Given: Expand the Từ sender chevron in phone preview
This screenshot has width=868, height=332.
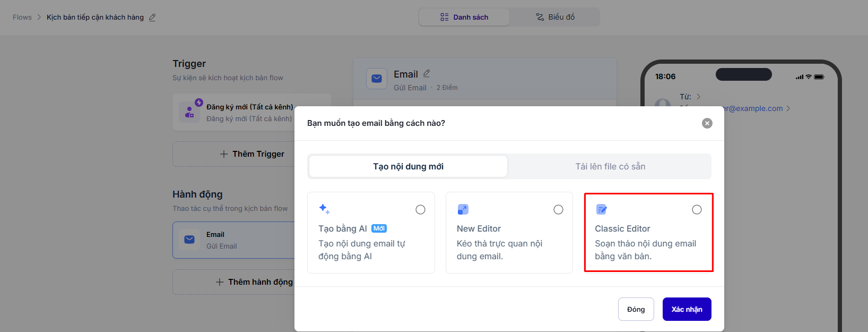Looking at the screenshot, I should coord(699,97).
